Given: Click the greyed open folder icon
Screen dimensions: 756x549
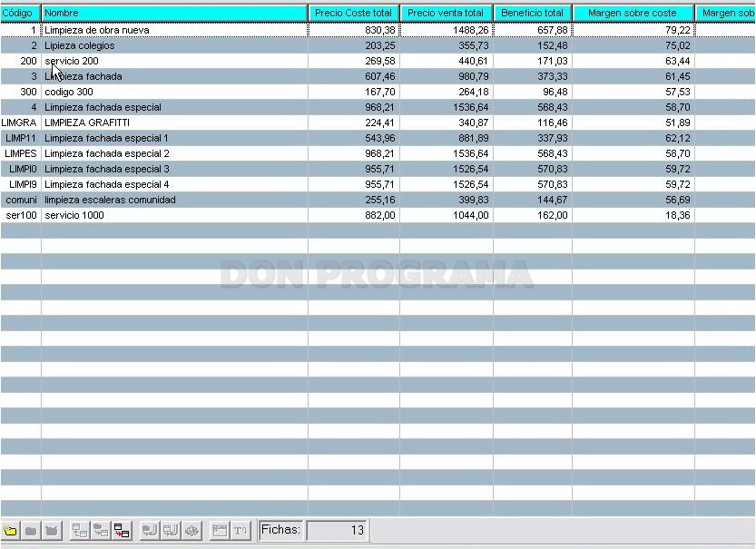Looking at the screenshot, I should tap(31, 531).
